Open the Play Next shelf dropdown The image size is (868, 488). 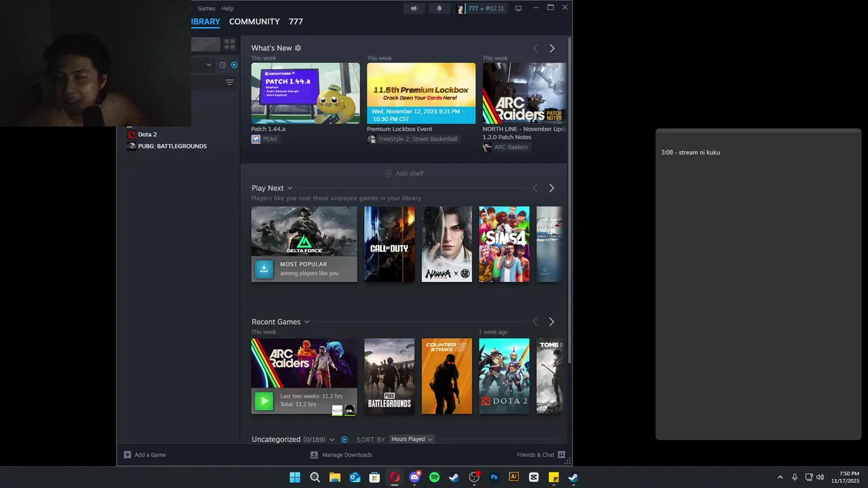click(x=290, y=188)
